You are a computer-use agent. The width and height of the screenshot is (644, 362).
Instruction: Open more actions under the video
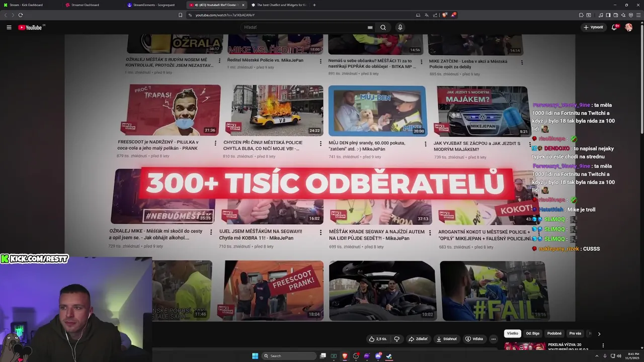[x=494, y=339]
